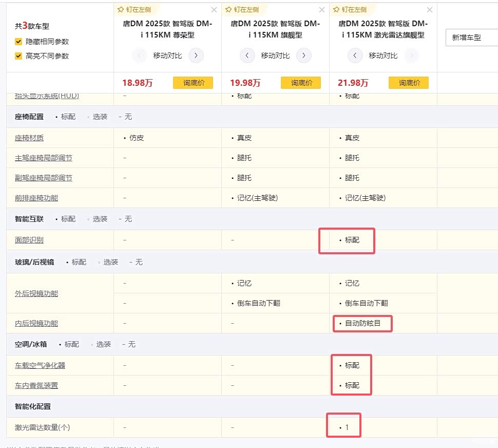Screen dimensions: 498x448
Task: Pin the 115KM 旗舰型 column to the left
Action: click(x=242, y=9)
